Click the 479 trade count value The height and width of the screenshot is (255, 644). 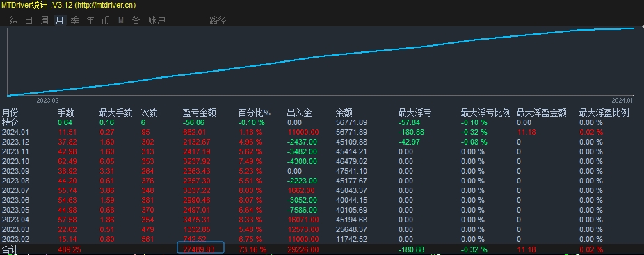coord(147,229)
